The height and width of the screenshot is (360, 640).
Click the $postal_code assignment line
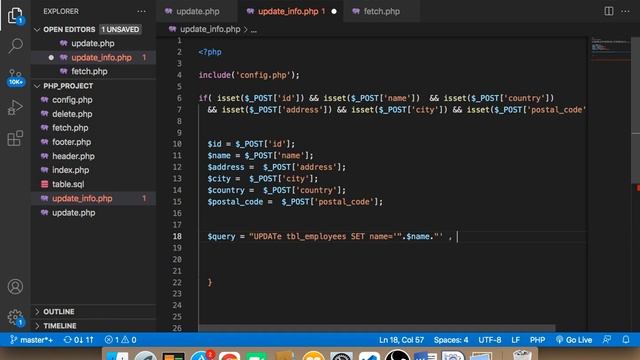[295, 202]
